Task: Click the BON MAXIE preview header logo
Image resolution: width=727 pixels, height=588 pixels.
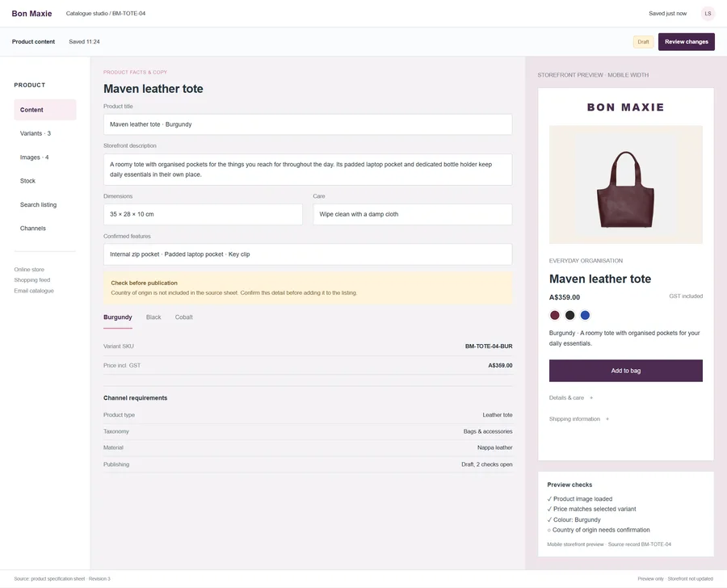Action: tap(626, 107)
